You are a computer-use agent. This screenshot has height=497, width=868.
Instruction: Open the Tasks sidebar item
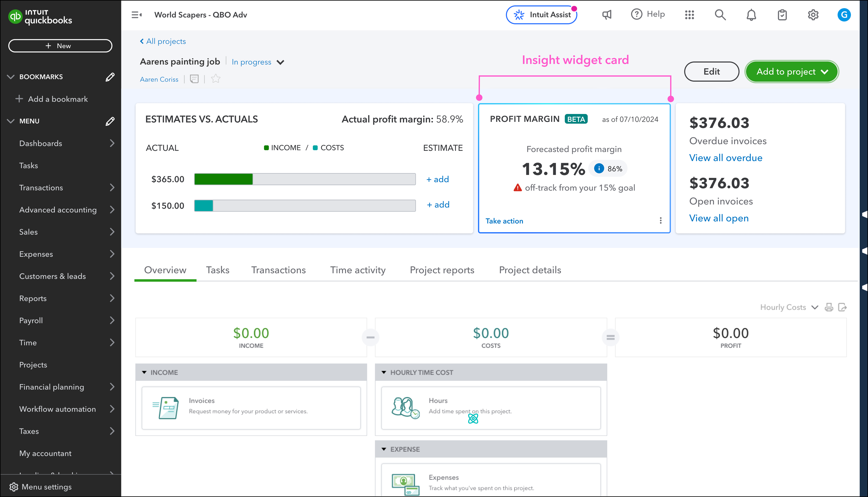click(x=29, y=166)
